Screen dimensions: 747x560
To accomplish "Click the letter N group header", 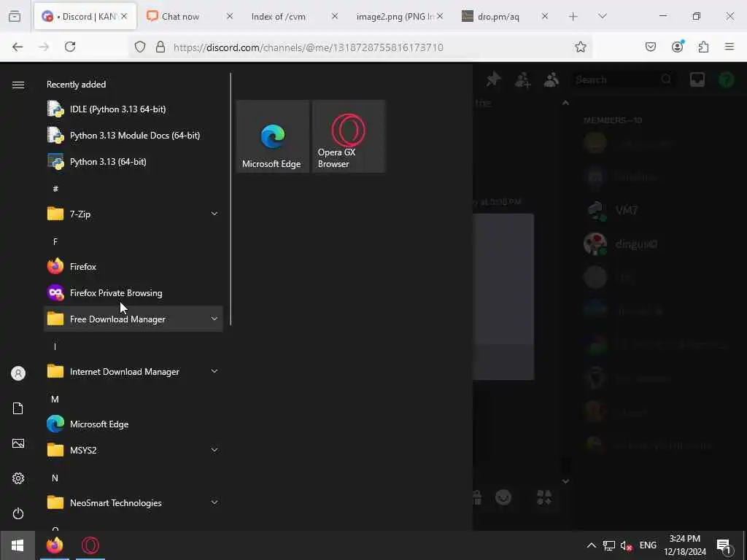I will (55, 478).
